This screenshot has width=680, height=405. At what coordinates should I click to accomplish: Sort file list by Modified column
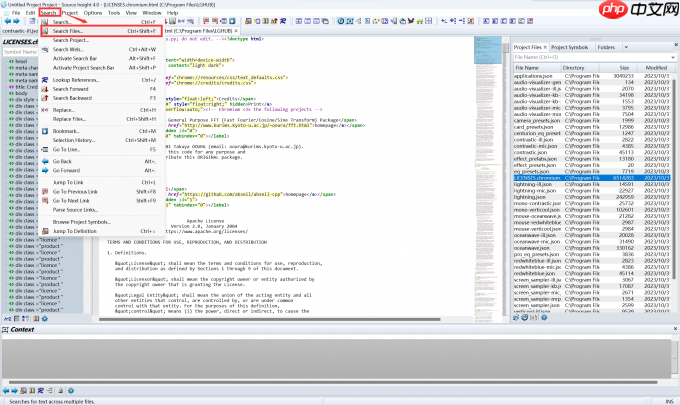click(x=657, y=67)
